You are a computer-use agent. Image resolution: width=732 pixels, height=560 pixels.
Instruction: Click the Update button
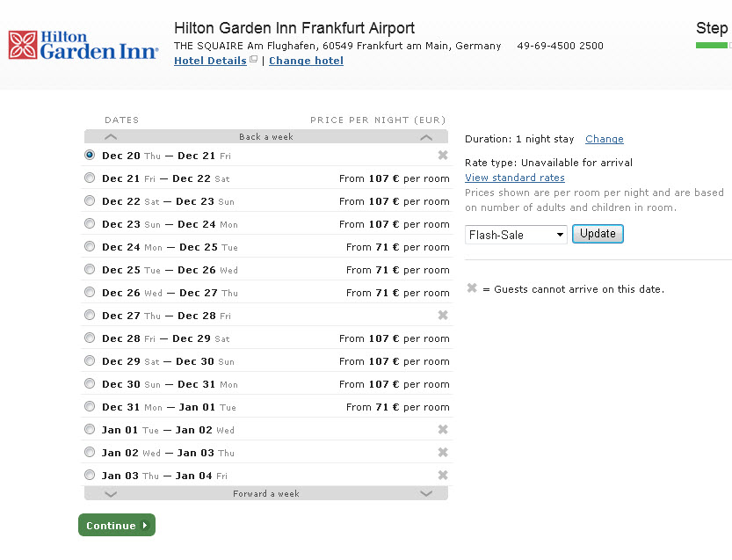598,234
